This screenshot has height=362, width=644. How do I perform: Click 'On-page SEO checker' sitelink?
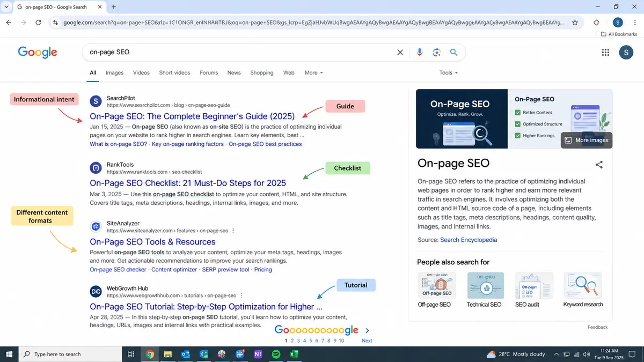118,270
